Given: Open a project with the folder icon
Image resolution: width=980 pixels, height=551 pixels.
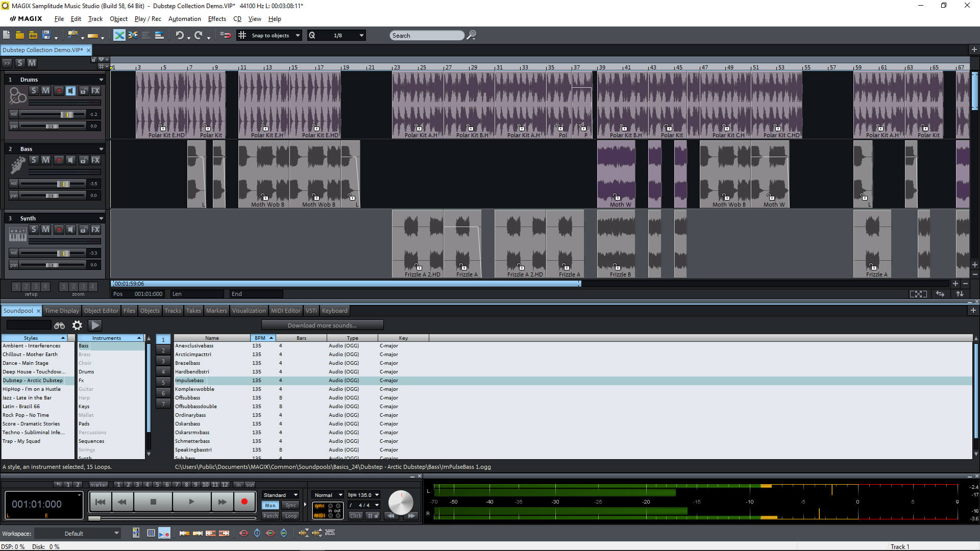Looking at the screenshot, I should pos(20,35).
